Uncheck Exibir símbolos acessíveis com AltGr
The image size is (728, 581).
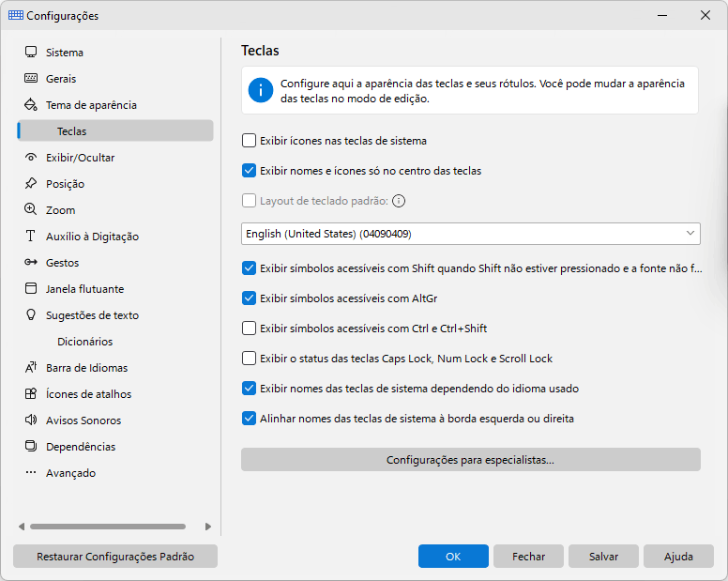[x=249, y=298]
